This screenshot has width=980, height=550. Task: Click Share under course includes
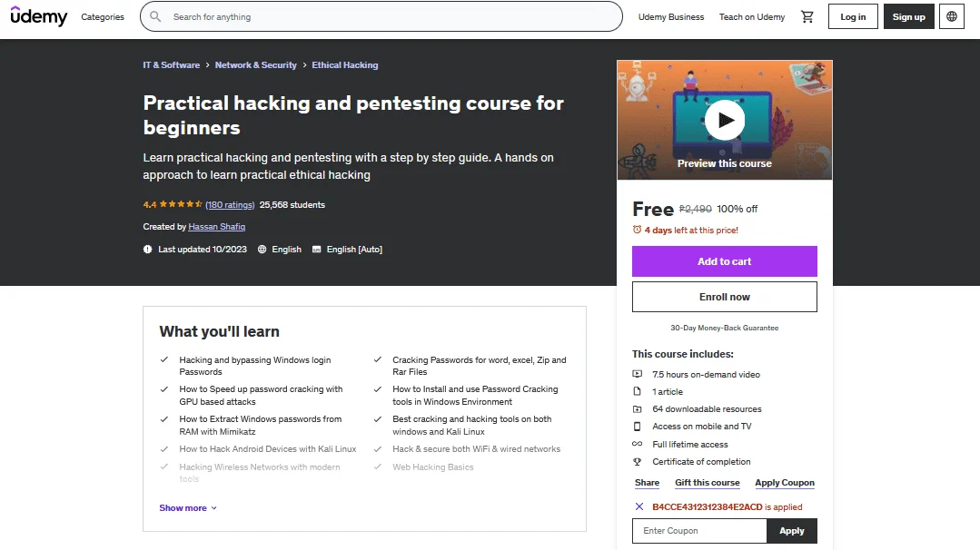(x=647, y=483)
